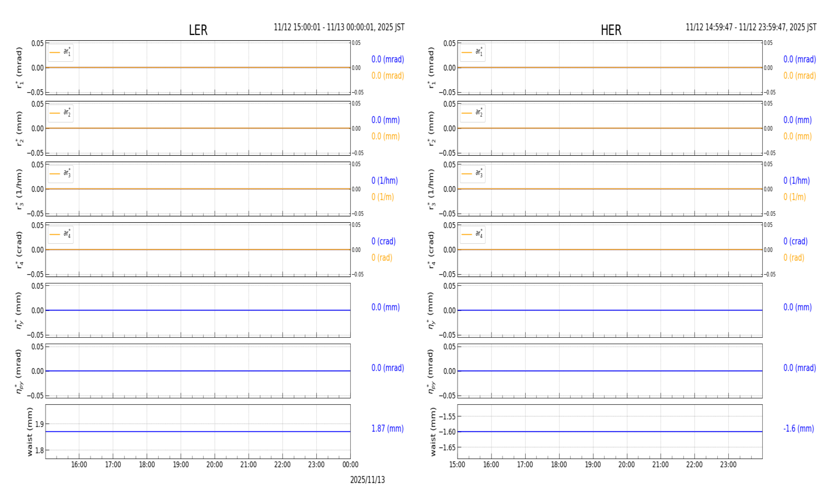Click the 18:00 tick label under HER
The height and width of the screenshot is (504, 824).
(559, 465)
